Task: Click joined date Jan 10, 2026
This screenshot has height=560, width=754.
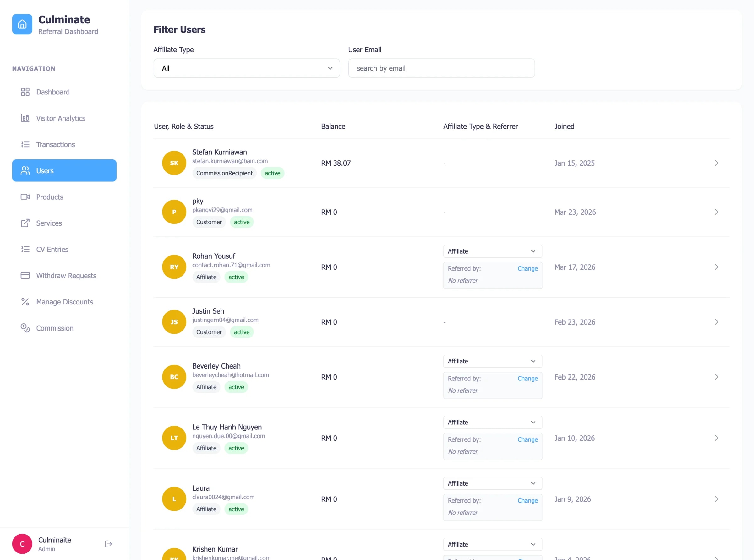Action: point(574,438)
